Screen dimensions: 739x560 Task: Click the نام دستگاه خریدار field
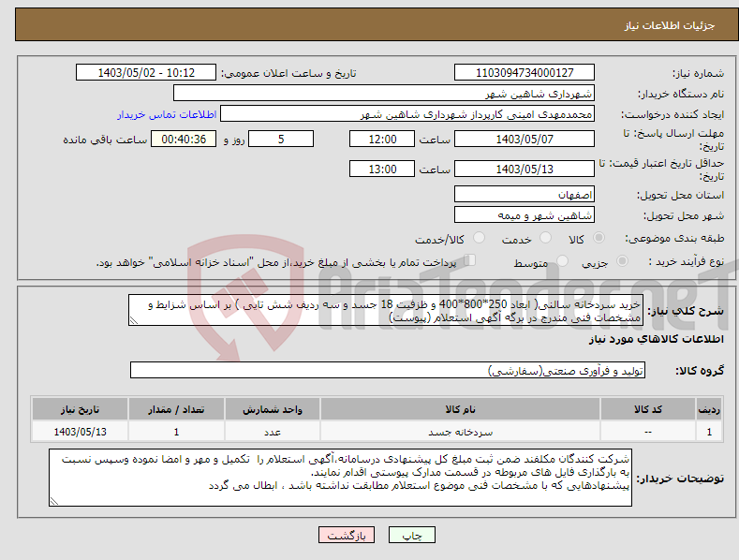(x=384, y=94)
